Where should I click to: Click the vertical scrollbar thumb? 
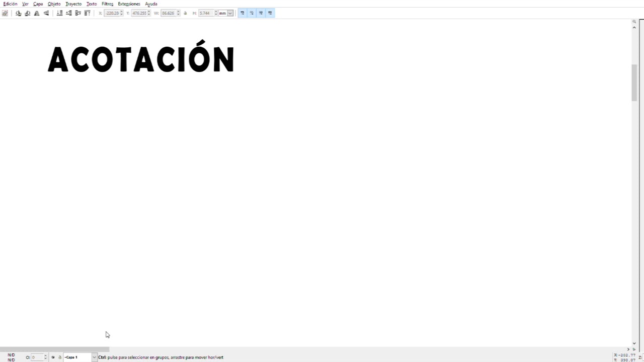click(x=634, y=83)
